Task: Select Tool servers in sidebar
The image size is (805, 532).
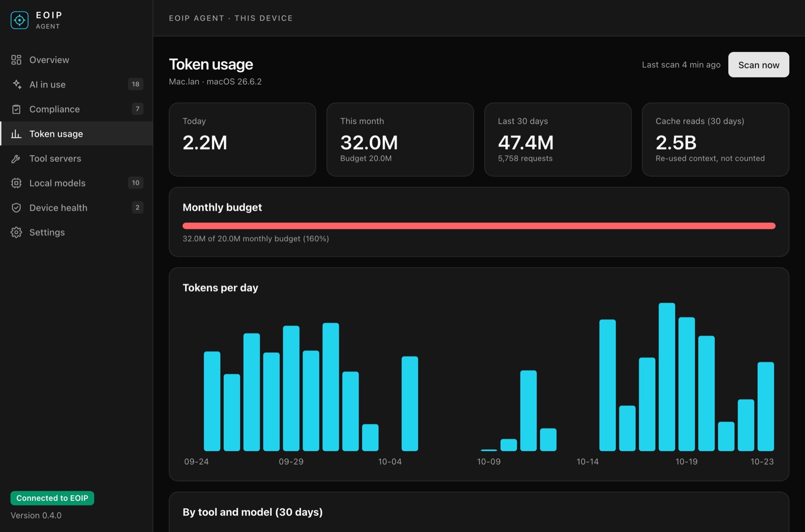Action: (x=76, y=158)
